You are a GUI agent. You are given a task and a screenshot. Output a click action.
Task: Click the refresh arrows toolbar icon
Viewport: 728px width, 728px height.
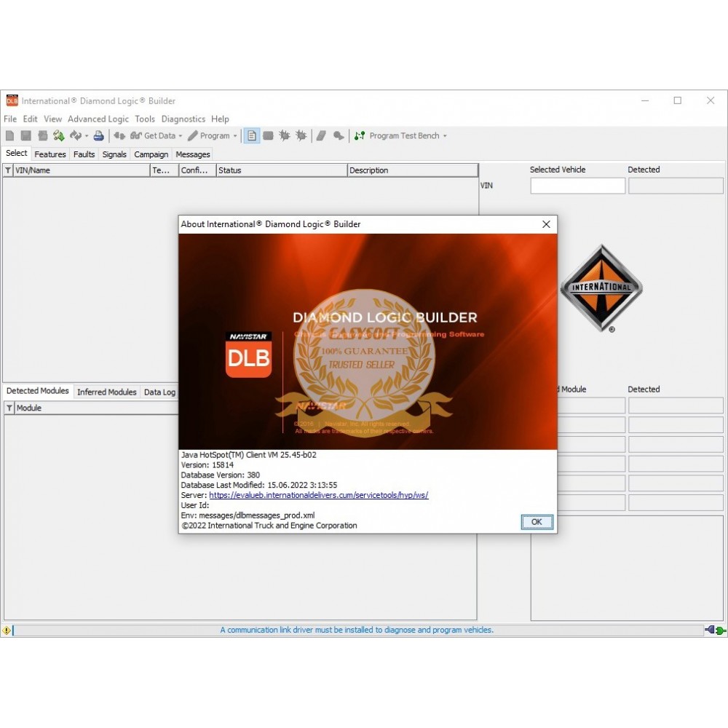[x=76, y=135]
